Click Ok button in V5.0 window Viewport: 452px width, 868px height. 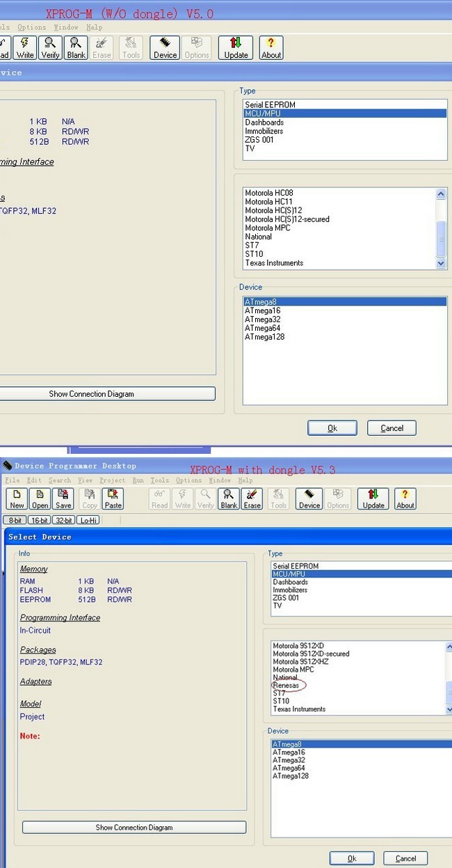pos(332,428)
